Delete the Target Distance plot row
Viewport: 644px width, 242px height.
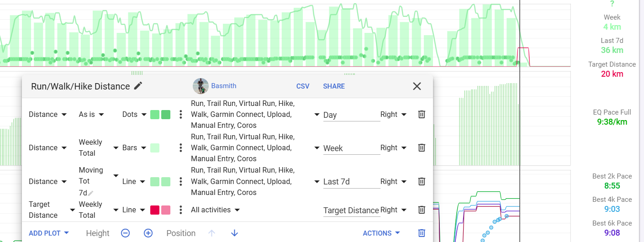point(422,210)
